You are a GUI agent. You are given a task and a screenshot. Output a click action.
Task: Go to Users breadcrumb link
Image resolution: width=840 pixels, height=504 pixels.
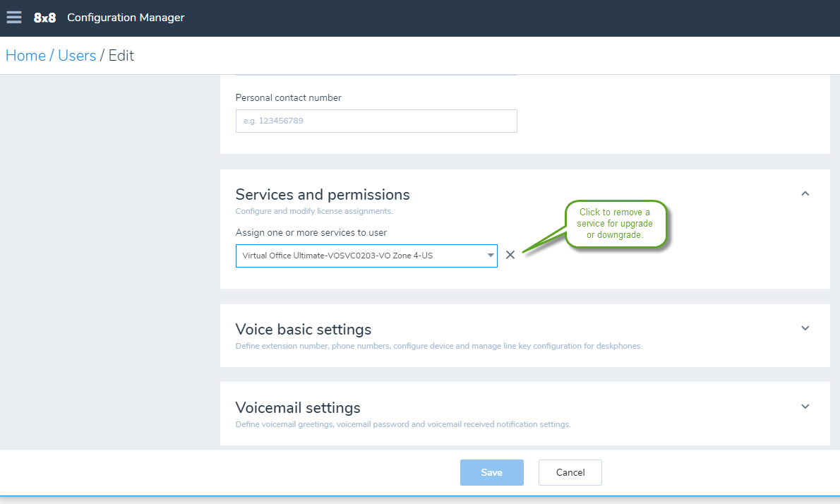click(x=77, y=56)
